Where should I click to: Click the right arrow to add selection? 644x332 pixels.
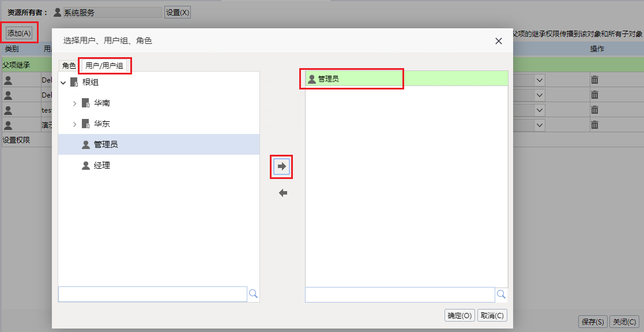(281, 167)
